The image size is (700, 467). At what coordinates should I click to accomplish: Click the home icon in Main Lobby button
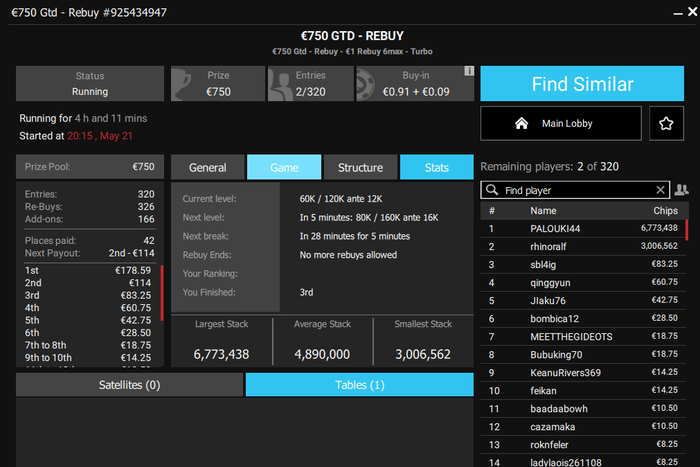coord(521,123)
